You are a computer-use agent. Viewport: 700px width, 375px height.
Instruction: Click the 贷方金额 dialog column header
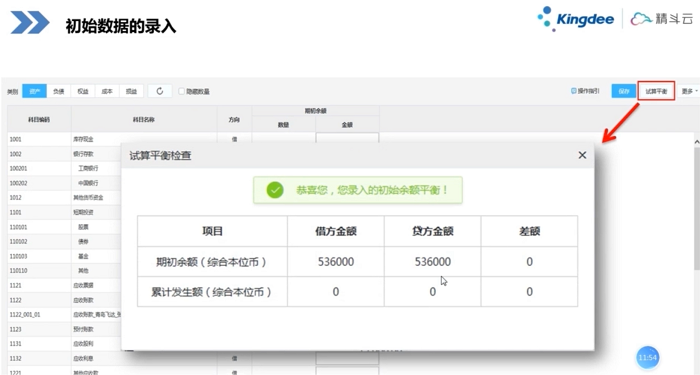[433, 231]
